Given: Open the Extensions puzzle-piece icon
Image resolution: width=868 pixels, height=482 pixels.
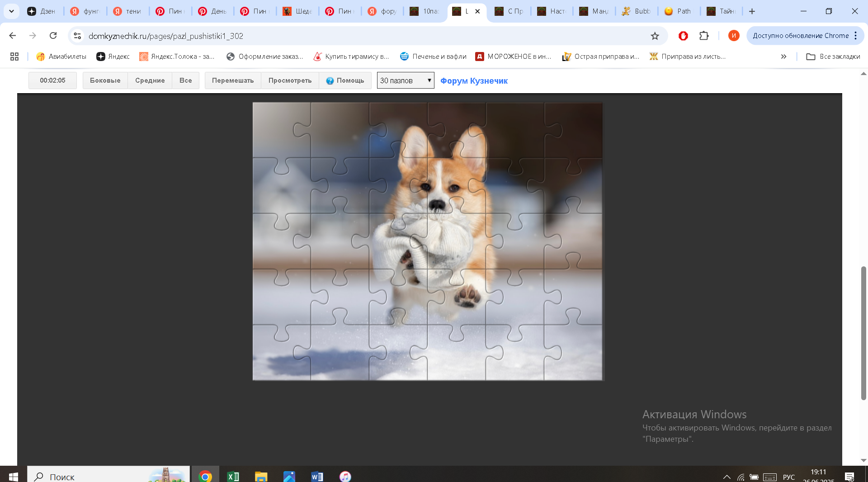Looking at the screenshot, I should coord(704,36).
